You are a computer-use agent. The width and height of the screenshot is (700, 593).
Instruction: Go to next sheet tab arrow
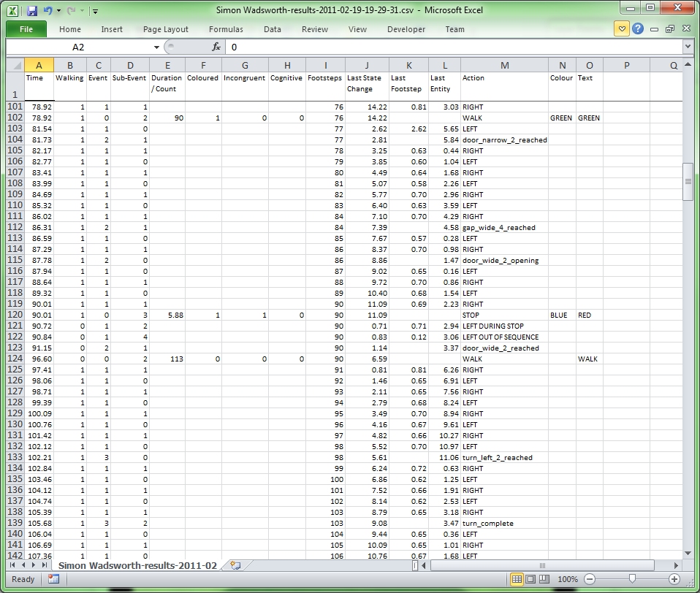(34, 565)
